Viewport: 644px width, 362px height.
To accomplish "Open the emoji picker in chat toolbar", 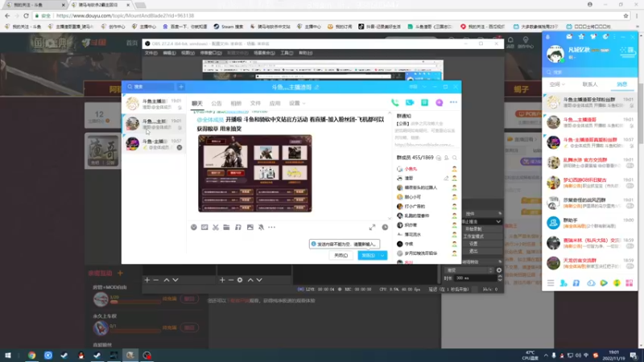I will pos(194,227).
